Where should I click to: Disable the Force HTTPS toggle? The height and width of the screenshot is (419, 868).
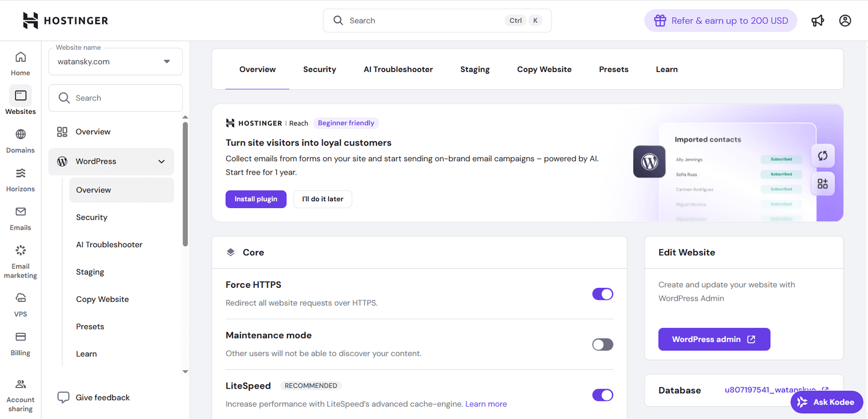603,294
